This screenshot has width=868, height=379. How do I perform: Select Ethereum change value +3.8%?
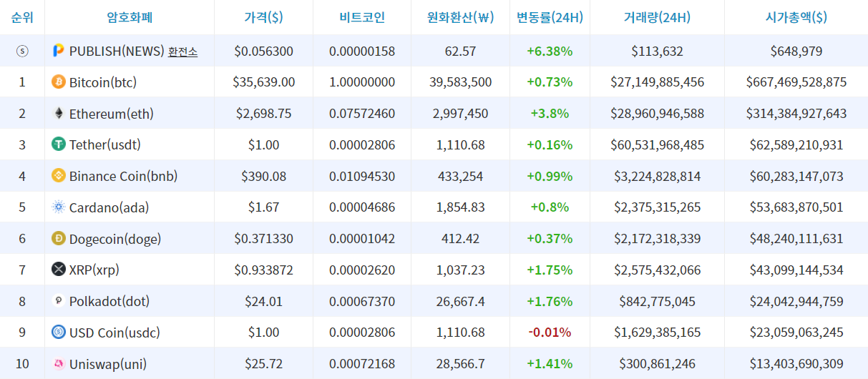tap(550, 114)
